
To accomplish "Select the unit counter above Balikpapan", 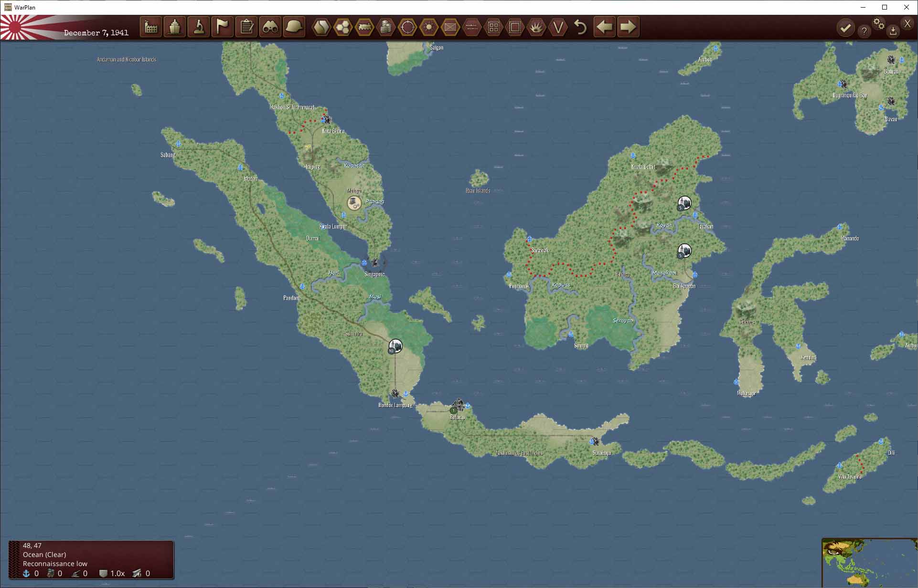I will tap(684, 251).
